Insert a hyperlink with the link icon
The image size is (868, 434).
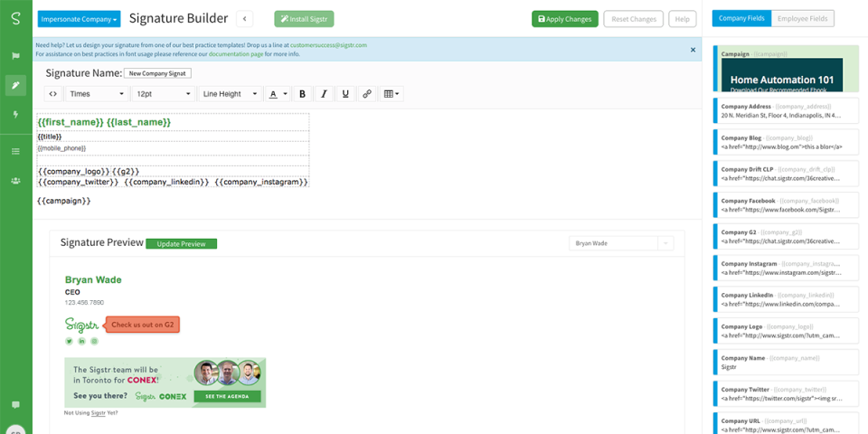(366, 94)
